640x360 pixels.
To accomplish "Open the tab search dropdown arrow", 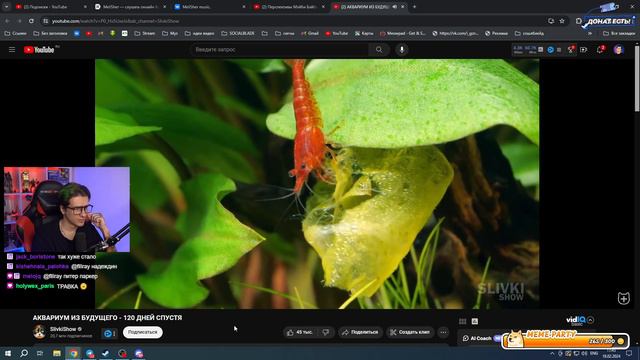I will tap(6, 7).
